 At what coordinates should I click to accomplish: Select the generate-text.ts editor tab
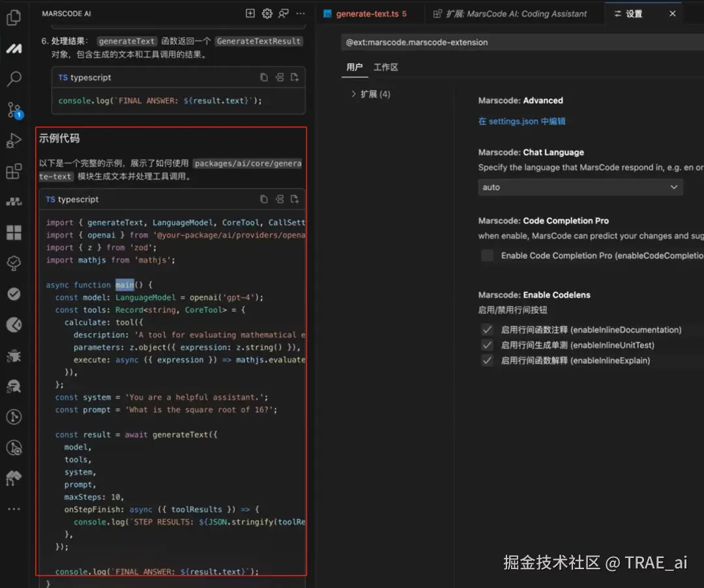(370, 13)
